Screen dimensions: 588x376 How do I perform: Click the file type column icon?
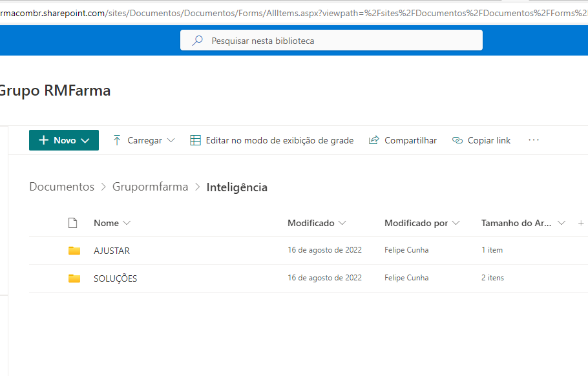tap(73, 223)
